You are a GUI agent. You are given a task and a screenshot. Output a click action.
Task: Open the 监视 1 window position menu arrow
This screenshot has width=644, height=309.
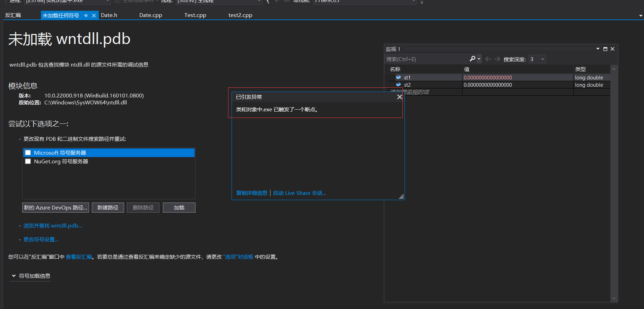tap(598, 49)
